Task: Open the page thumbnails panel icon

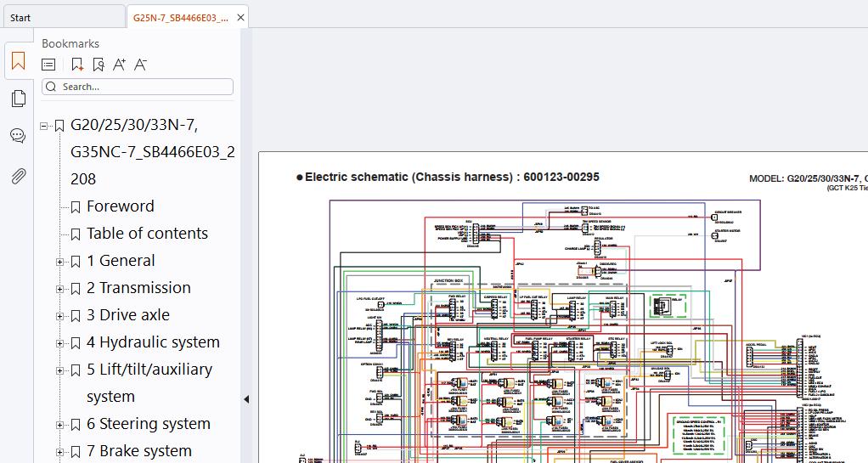Action: [19, 99]
